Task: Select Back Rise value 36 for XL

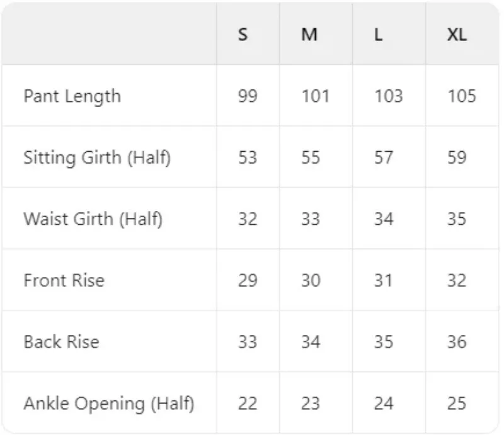Action: point(457,342)
